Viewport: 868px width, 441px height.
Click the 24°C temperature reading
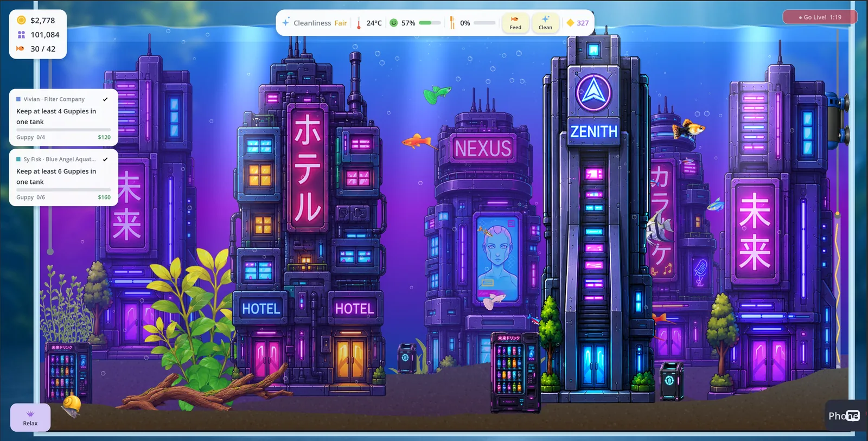coord(374,23)
